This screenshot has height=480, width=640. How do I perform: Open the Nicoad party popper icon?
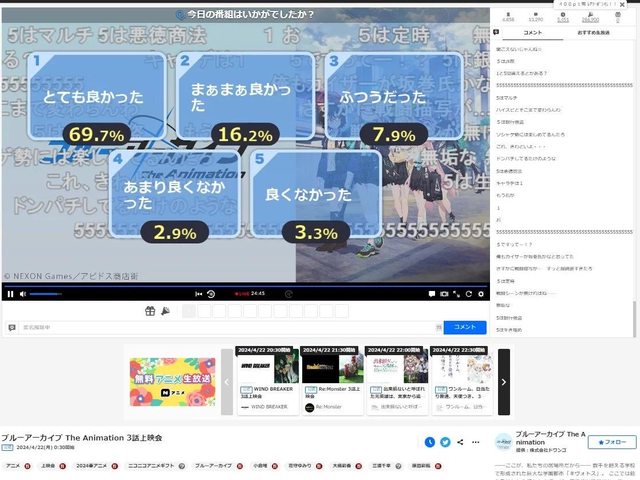point(165,311)
